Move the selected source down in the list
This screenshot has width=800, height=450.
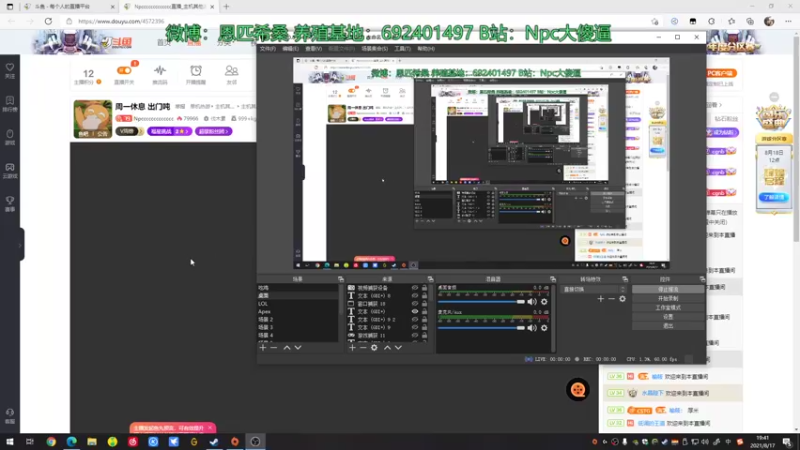coord(398,347)
